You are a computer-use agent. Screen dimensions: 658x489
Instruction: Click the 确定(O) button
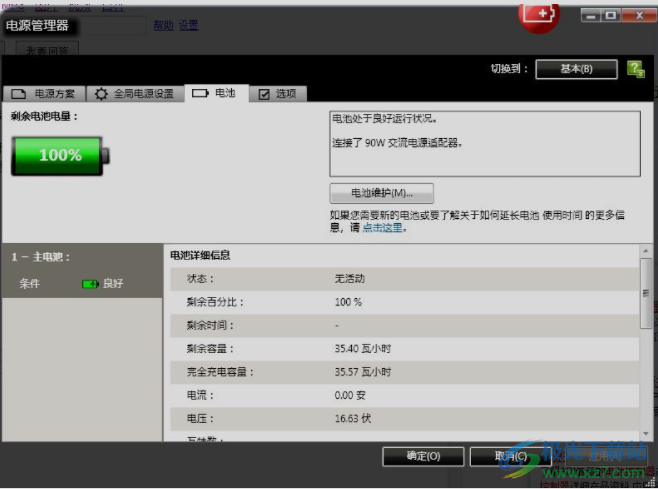coord(423,456)
